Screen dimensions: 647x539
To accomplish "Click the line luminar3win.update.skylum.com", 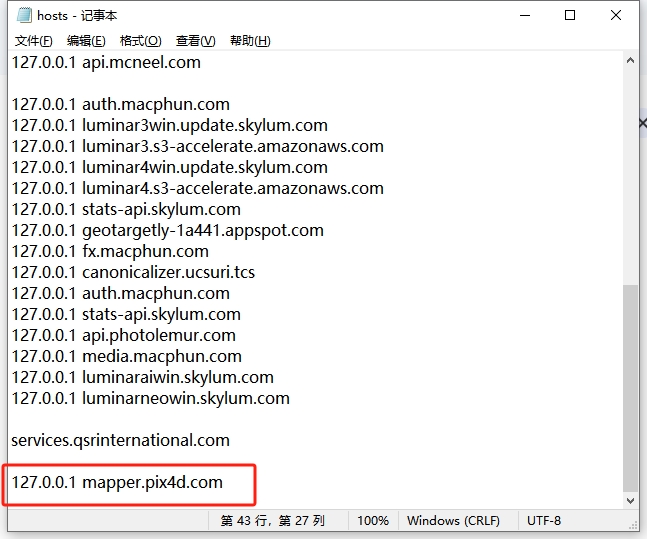I will (170, 125).
